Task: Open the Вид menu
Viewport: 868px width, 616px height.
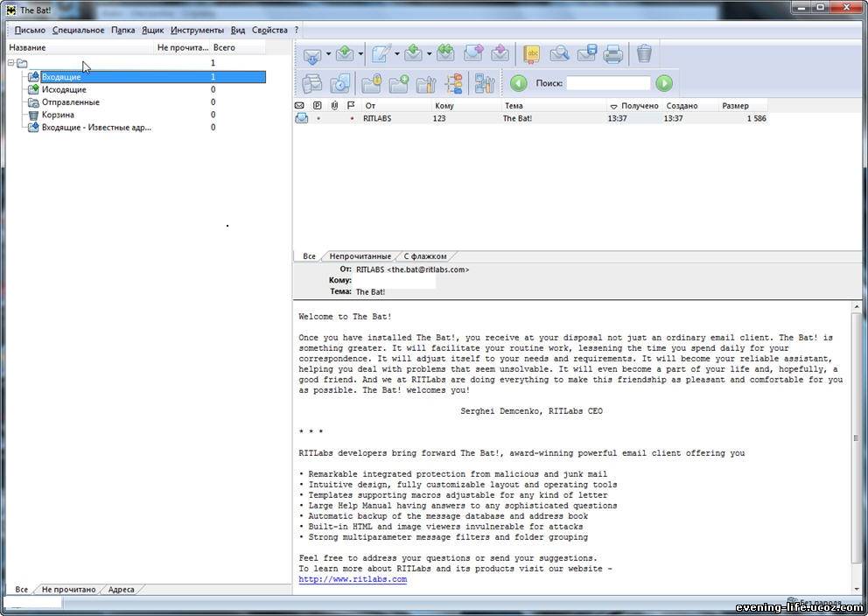Action: (238, 30)
